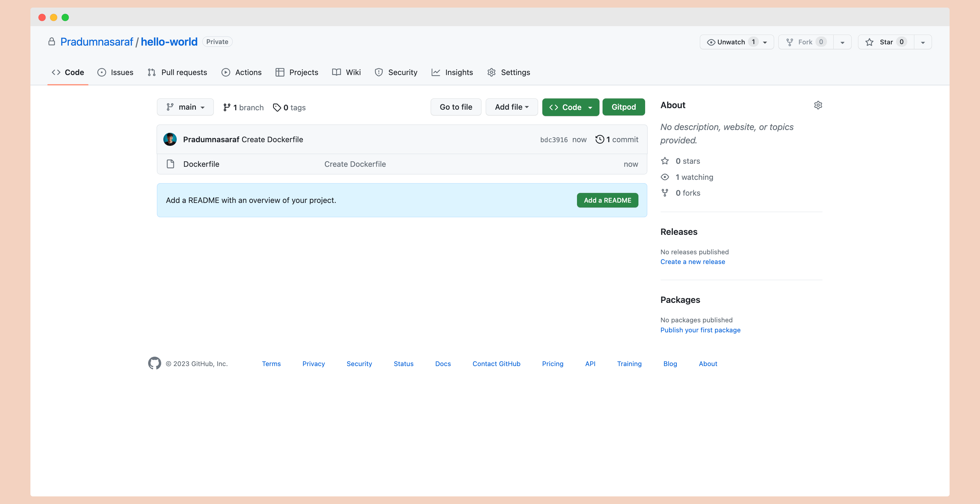The height and width of the screenshot is (504, 980).
Task: Click the eye icon next to 1 watching
Action: pyautogui.click(x=665, y=177)
